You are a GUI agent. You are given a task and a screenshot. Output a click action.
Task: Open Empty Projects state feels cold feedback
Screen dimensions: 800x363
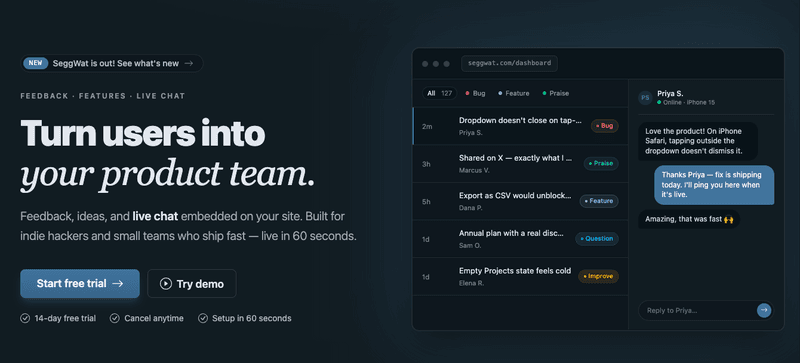(x=520, y=277)
